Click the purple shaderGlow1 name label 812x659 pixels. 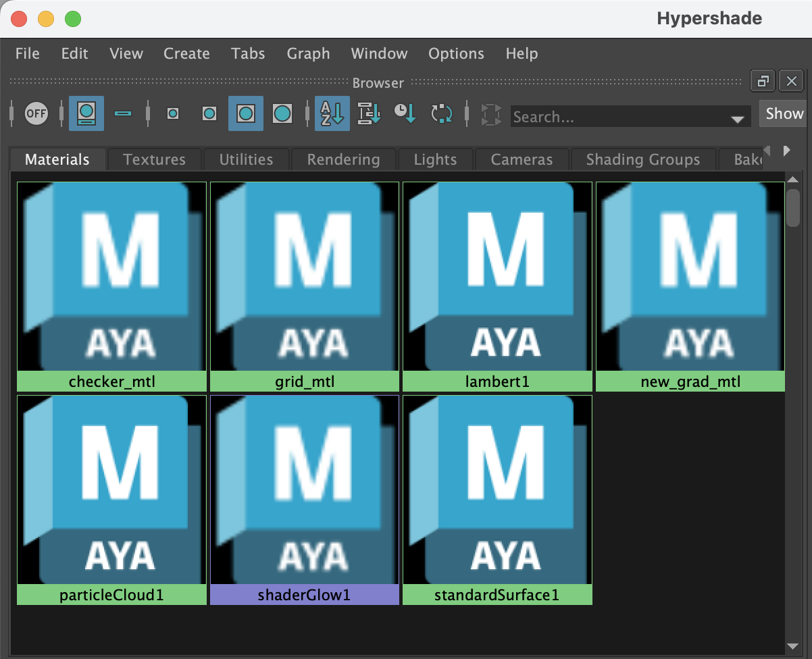tap(305, 595)
